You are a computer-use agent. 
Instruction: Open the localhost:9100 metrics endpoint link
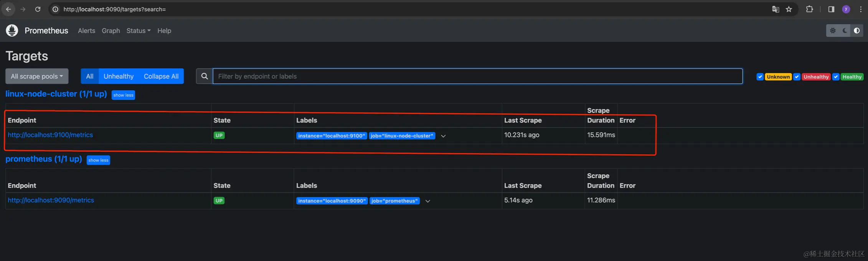(x=50, y=135)
